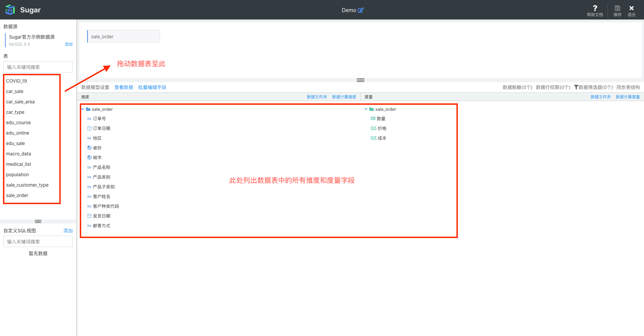The height and width of the screenshot is (336, 644).
Task: Collapse the sale_order measure folder
Action: click(366, 109)
